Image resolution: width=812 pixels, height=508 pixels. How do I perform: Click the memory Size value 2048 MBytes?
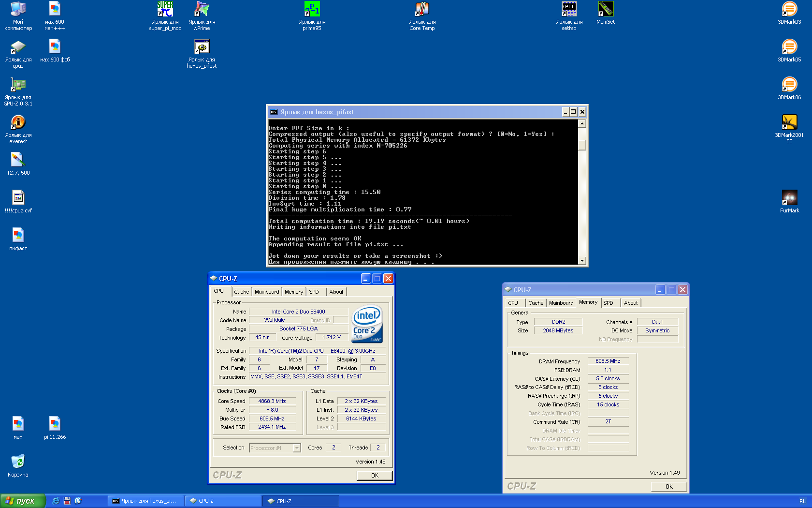coord(558,330)
